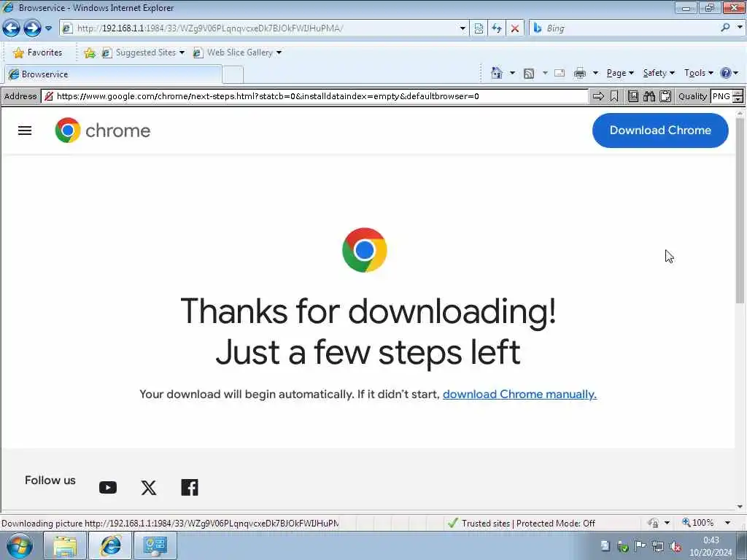Click the insecure-lock icon in Browservice address bar

click(49, 96)
